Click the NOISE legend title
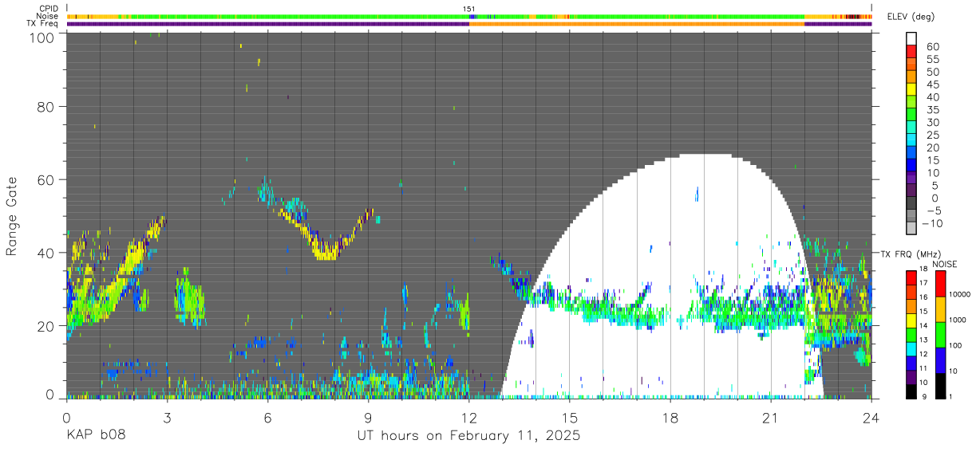This screenshot has height=452, width=980. (943, 263)
